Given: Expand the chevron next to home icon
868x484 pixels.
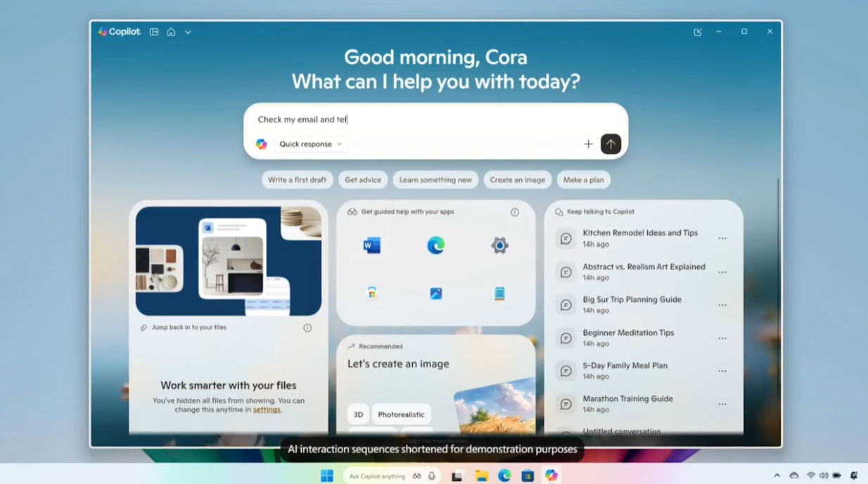Looking at the screenshot, I should (188, 32).
